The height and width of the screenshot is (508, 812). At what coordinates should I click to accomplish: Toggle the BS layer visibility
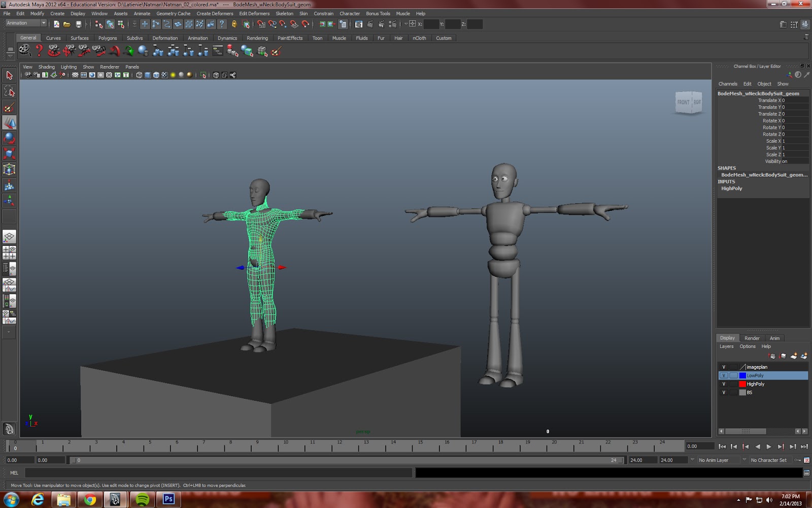(724, 392)
